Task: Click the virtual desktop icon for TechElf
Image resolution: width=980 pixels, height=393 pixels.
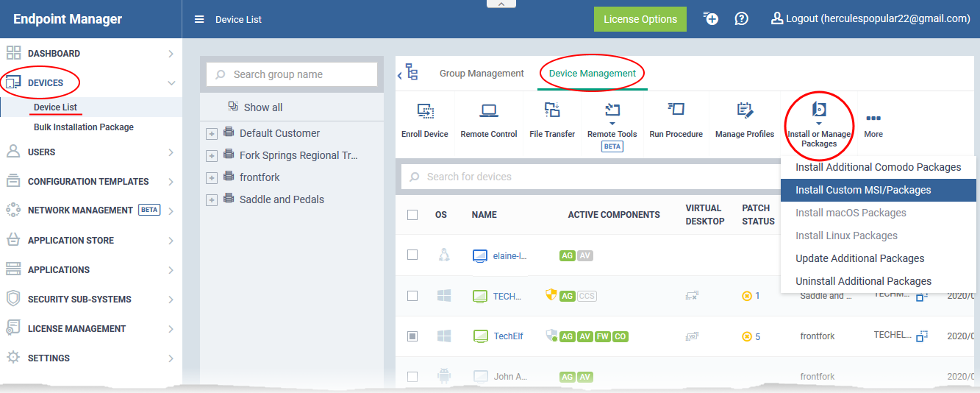Action: point(691,336)
